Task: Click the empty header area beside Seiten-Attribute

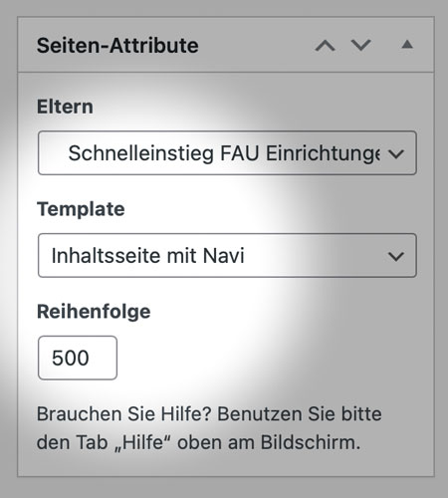Action: 256,45
